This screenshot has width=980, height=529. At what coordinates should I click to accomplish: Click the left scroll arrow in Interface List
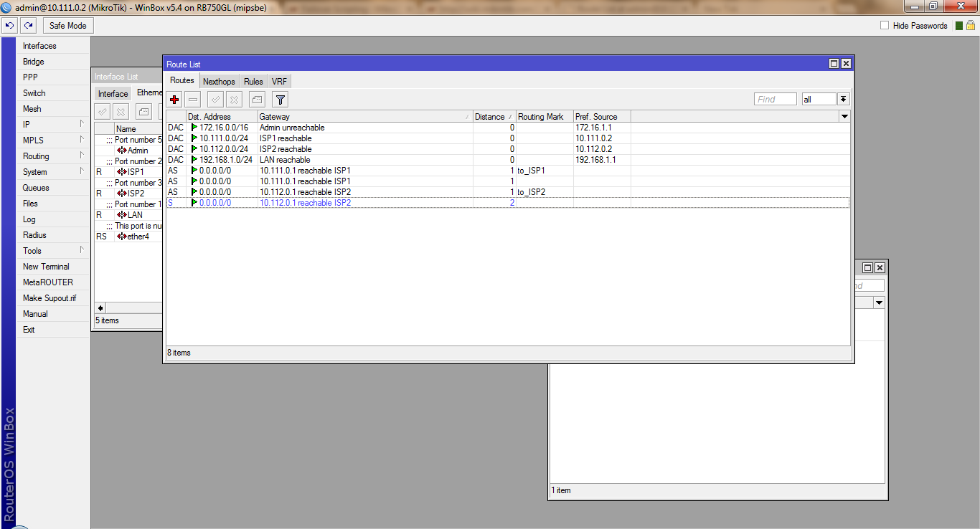100,308
